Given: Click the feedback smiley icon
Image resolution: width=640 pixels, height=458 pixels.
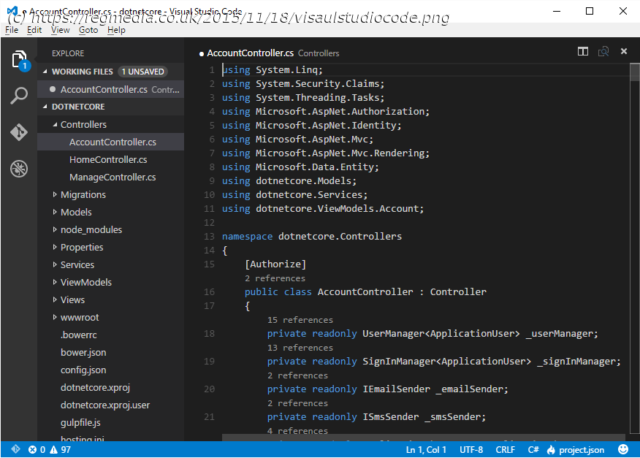Looking at the screenshot, I should pyautogui.click(x=623, y=449).
